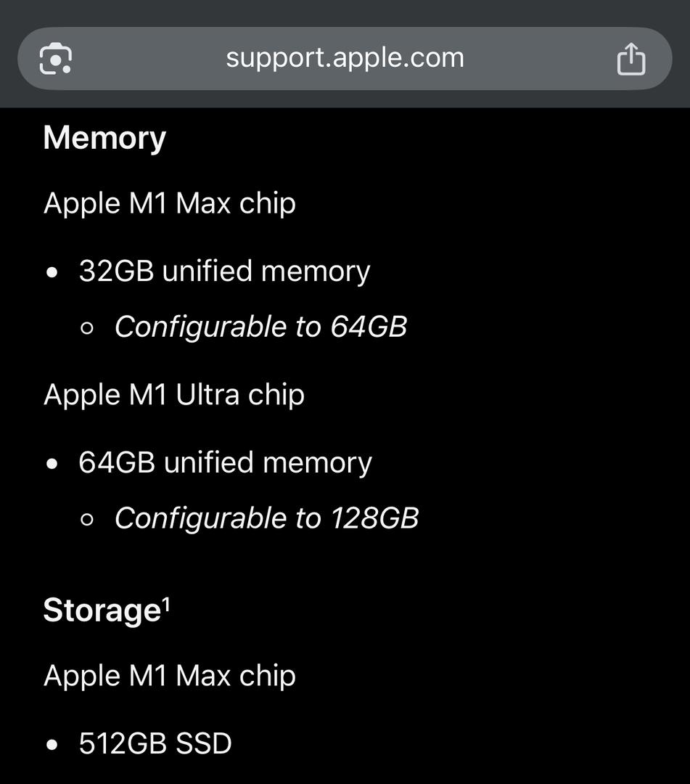Tap the support.apple.com address bar
This screenshot has width=690, height=784.
[x=345, y=59]
